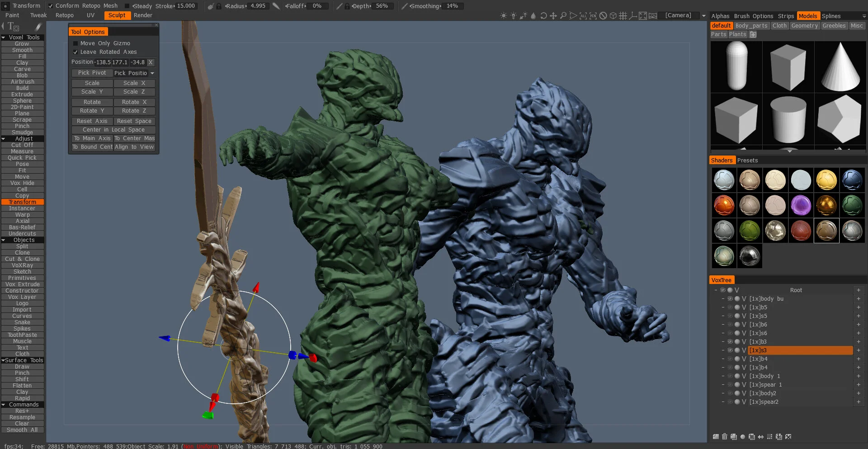868x449 pixels.
Task: Open the Presets tab beside Shaders
Action: (747, 161)
